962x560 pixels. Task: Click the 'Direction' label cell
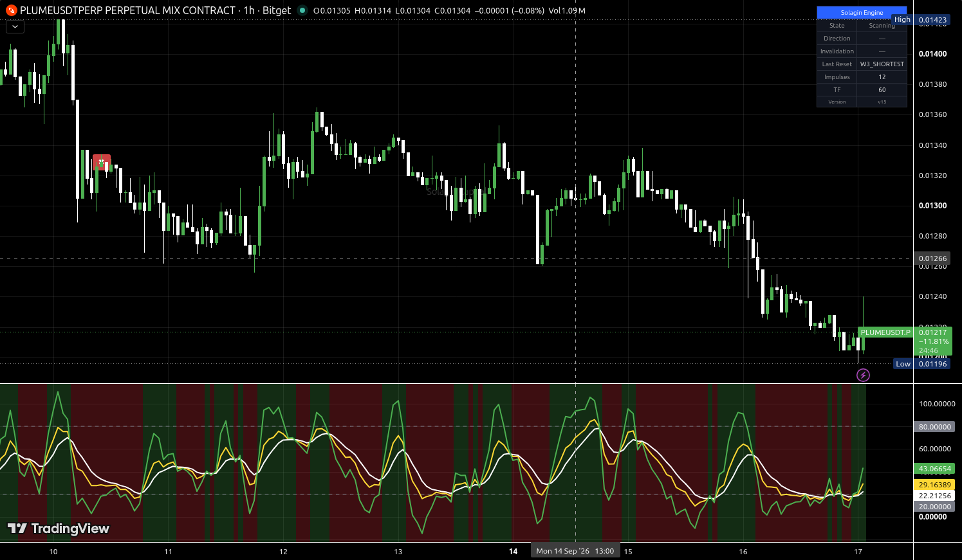(x=837, y=38)
